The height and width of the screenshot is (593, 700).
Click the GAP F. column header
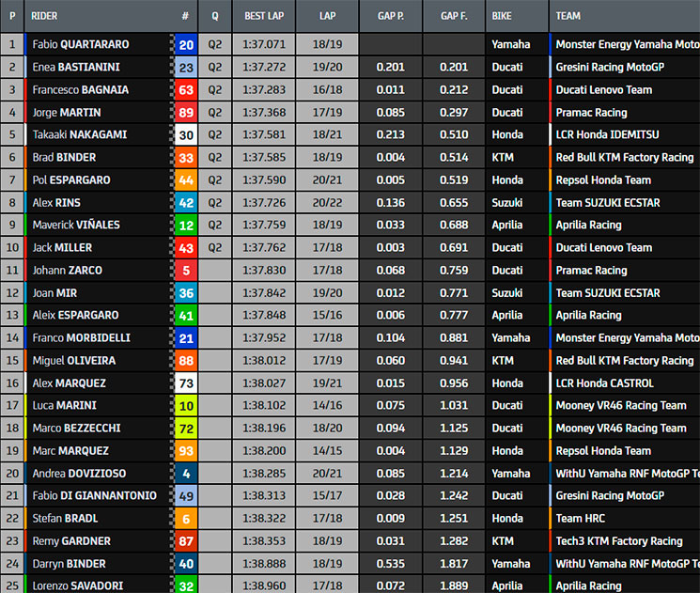tap(454, 16)
